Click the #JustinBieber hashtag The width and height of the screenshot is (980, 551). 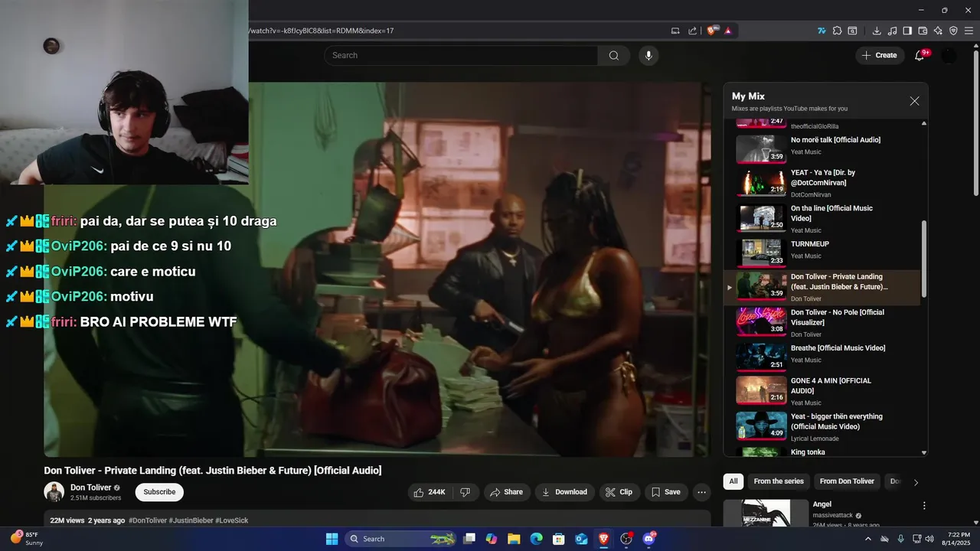pyautogui.click(x=191, y=520)
